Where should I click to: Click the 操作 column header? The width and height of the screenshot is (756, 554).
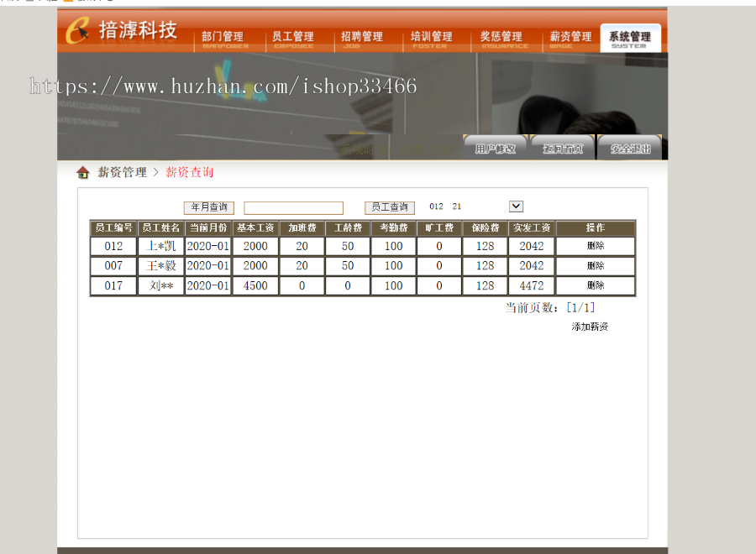pyautogui.click(x=596, y=227)
